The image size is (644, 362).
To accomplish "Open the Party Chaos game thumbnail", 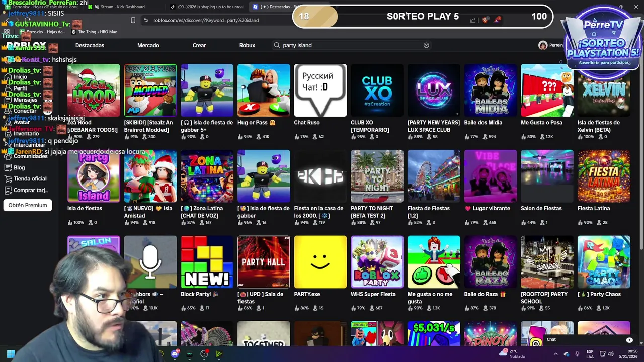I will tap(604, 262).
